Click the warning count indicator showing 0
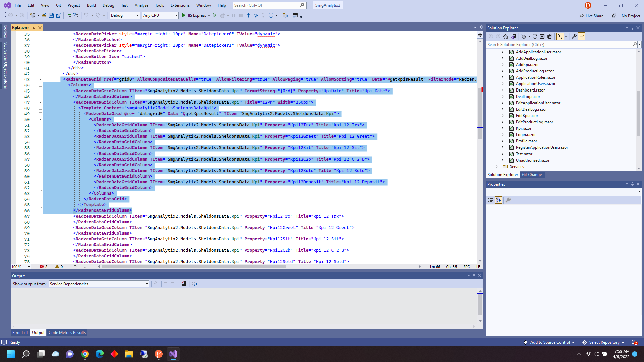 pos(59,267)
